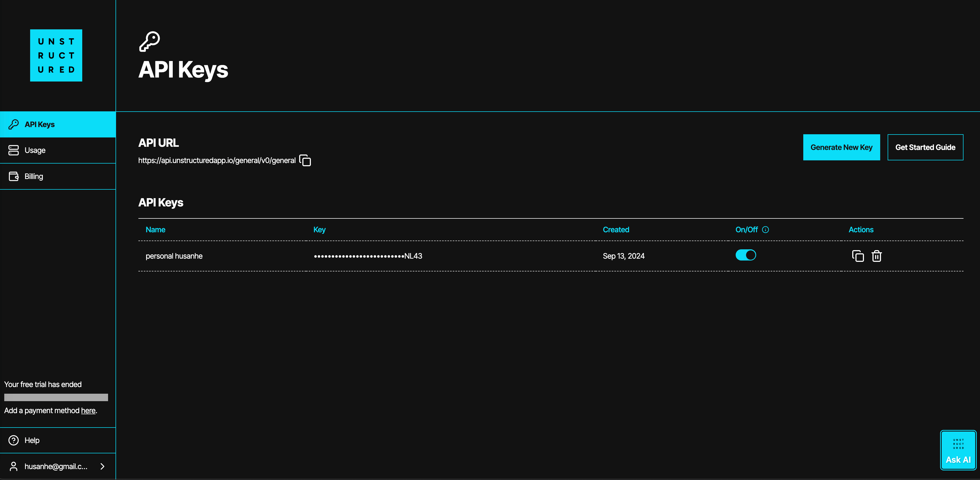Click the Help question mark icon
980x480 pixels.
point(14,440)
